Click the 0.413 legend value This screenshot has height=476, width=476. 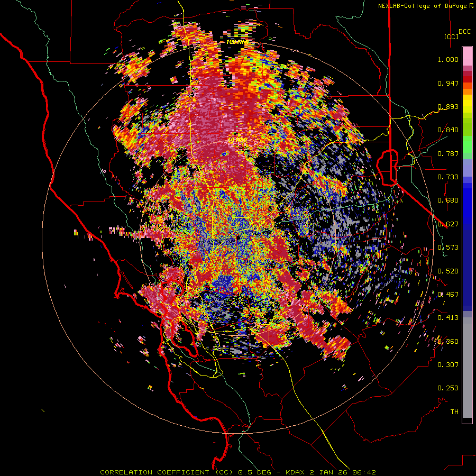click(x=448, y=318)
